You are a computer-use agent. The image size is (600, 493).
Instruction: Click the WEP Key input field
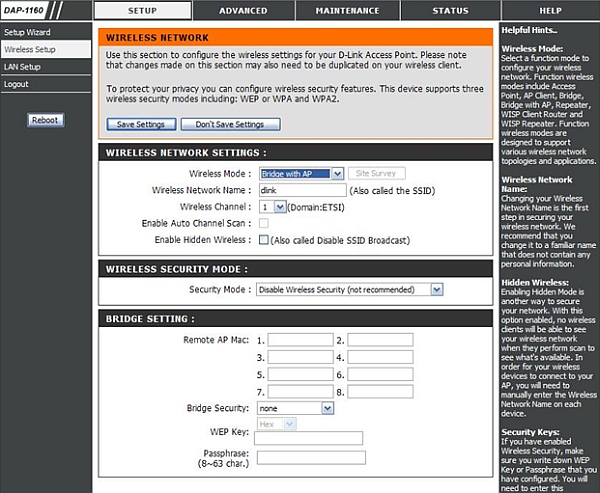[x=310, y=438]
